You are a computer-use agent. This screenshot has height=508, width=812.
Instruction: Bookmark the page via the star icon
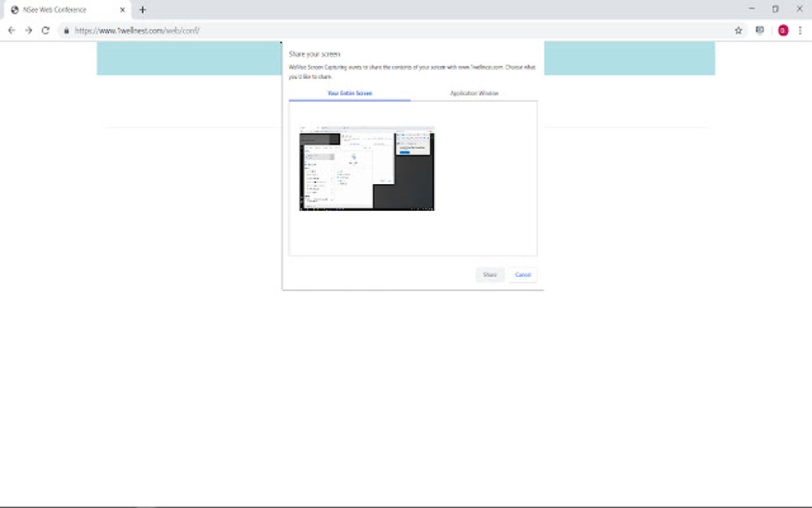click(739, 30)
